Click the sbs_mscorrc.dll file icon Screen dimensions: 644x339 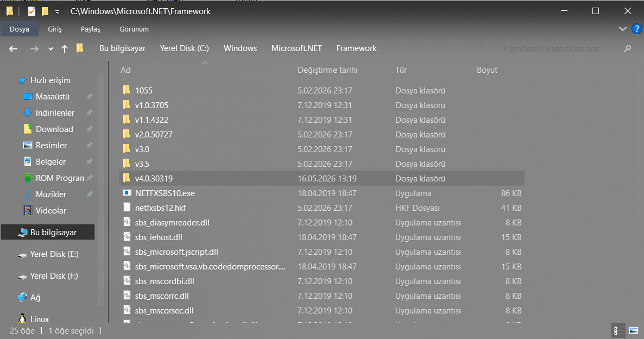[127, 296]
